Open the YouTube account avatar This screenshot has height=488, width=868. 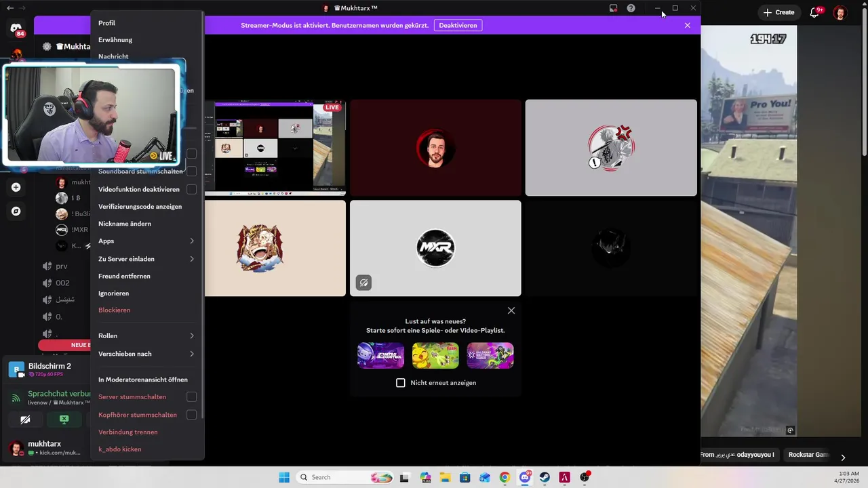840,12
